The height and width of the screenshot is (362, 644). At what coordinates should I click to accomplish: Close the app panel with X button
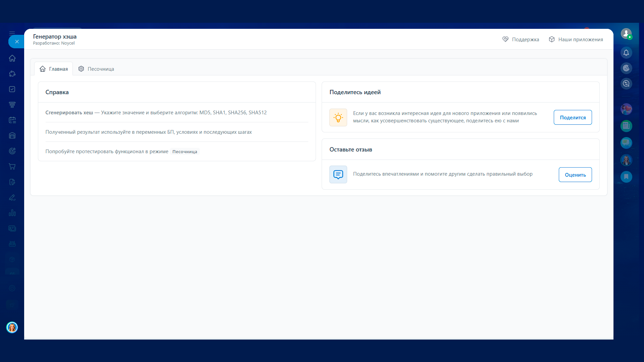[17, 42]
